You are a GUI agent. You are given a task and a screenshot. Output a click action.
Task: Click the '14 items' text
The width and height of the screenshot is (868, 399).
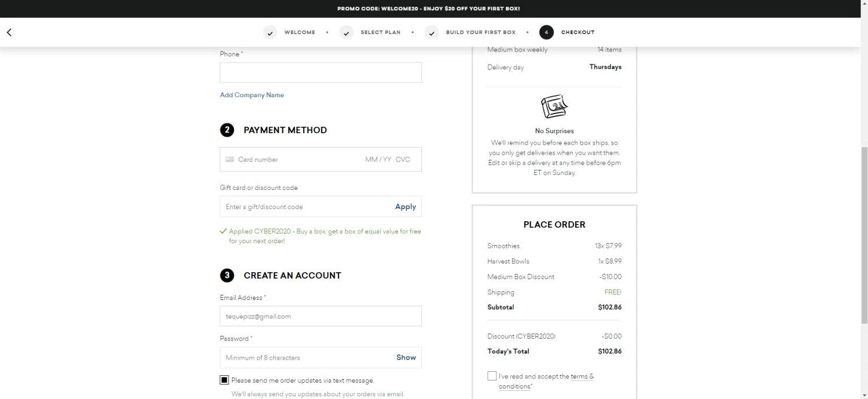(609, 50)
